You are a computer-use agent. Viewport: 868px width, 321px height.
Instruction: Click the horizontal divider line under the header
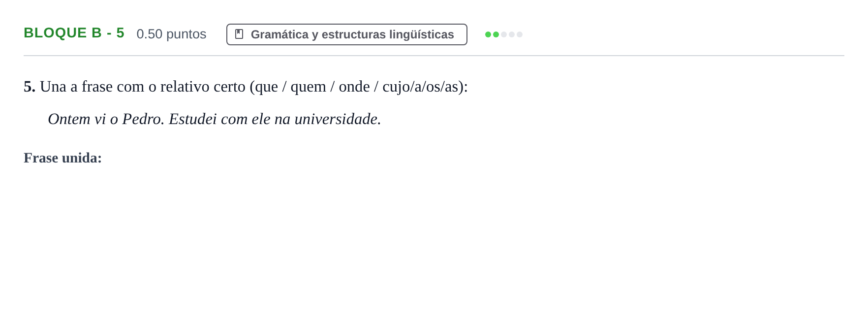[434, 56]
